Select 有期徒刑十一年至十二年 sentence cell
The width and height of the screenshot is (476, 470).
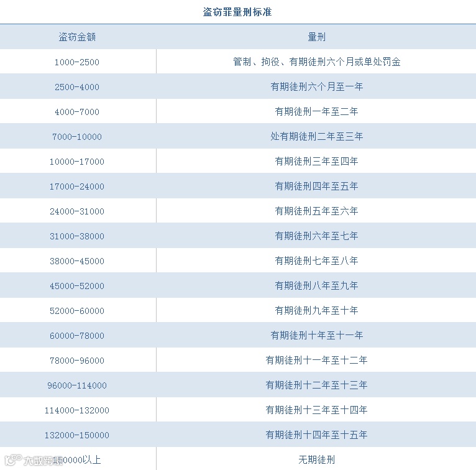click(317, 361)
